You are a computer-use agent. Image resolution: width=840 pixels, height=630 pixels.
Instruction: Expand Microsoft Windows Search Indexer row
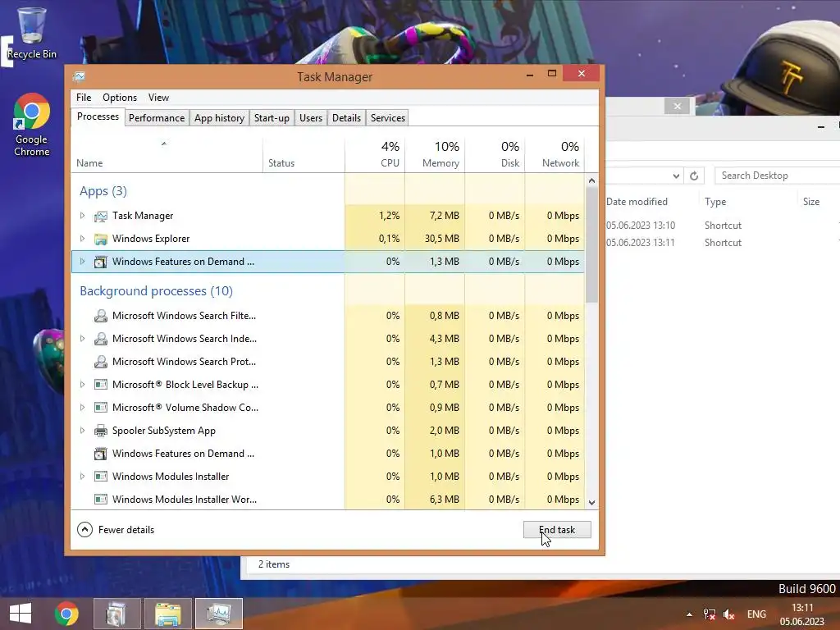(82, 339)
